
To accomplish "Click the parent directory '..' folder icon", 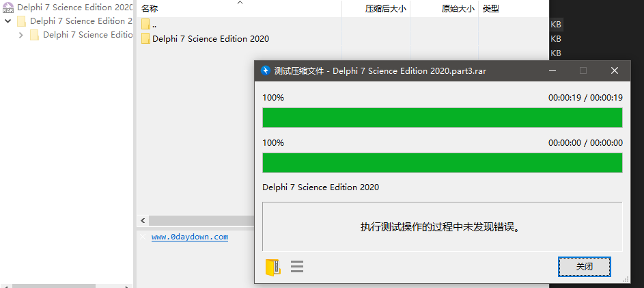I will point(145,25).
